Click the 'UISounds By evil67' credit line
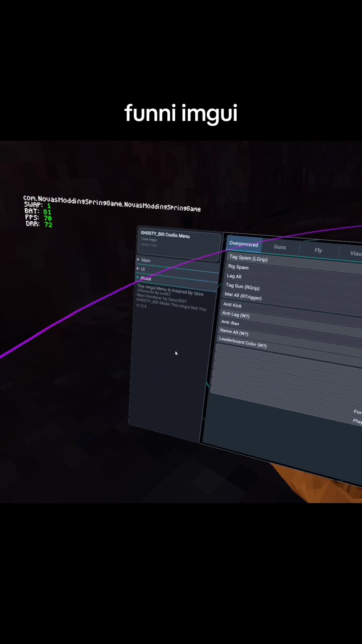 154,292
